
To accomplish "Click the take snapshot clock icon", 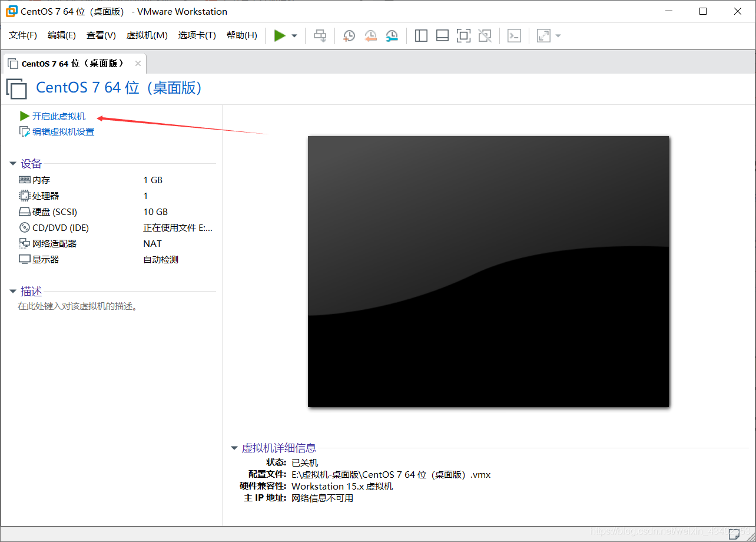I will [349, 36].
